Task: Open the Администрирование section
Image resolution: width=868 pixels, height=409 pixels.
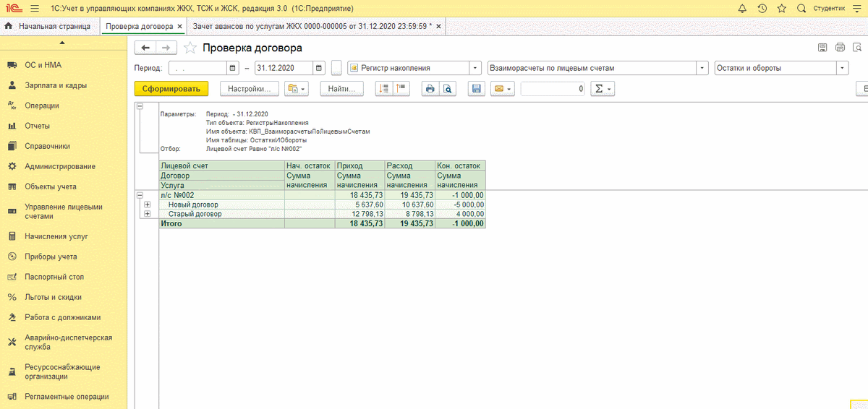Action: tap(60, 166)
